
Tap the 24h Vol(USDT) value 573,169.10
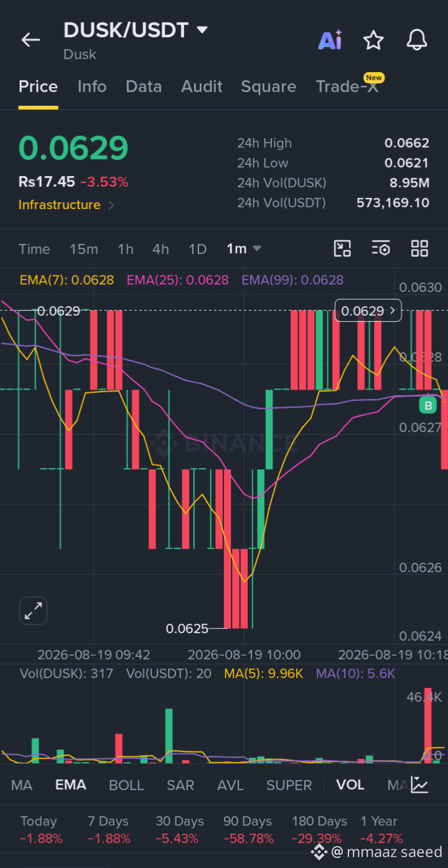point(393,203)
